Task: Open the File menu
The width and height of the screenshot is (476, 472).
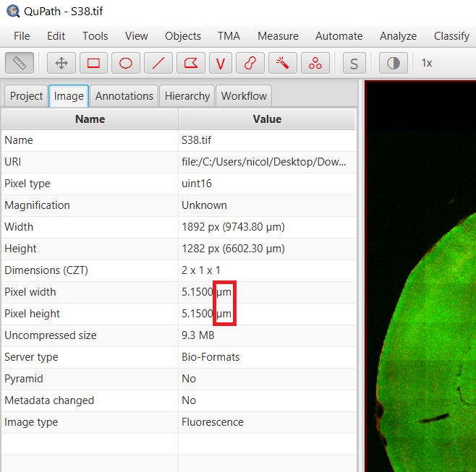Action: (x=22, y=36)
